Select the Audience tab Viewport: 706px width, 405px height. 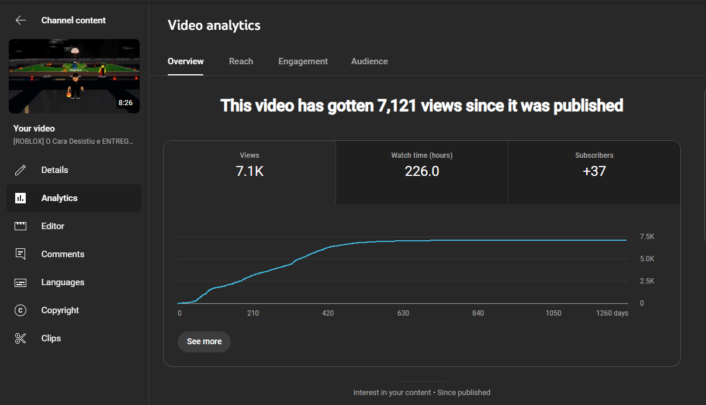pyautogui.click(x=369, y=61)
